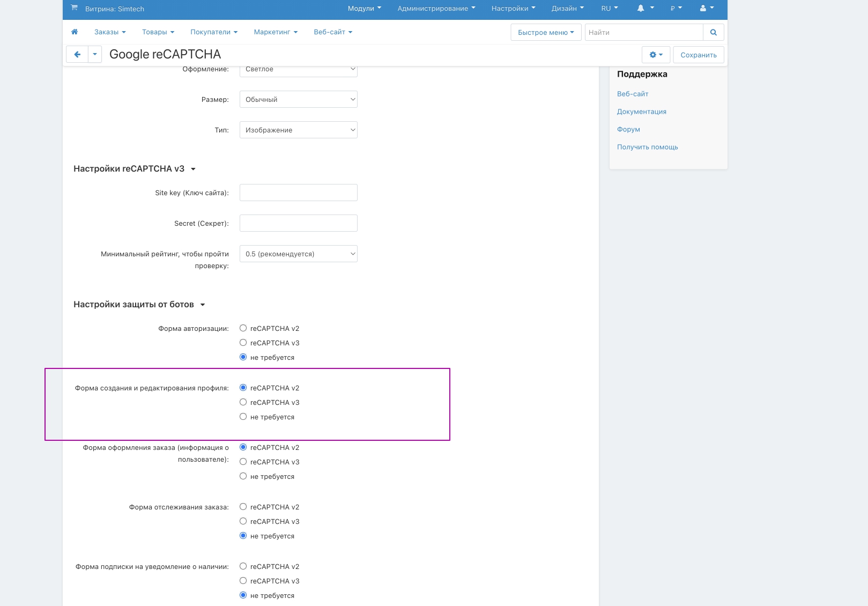Click the storefront cart icon
This screenshot has width=868, height=606.
74,8
